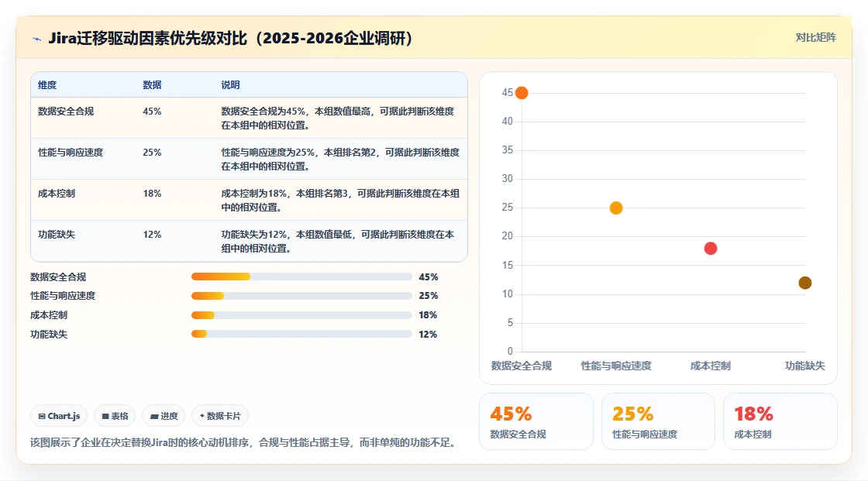Click the footer caption starting 该图展示了企业
Screen dimensions: 868x481
click(243, 443)
